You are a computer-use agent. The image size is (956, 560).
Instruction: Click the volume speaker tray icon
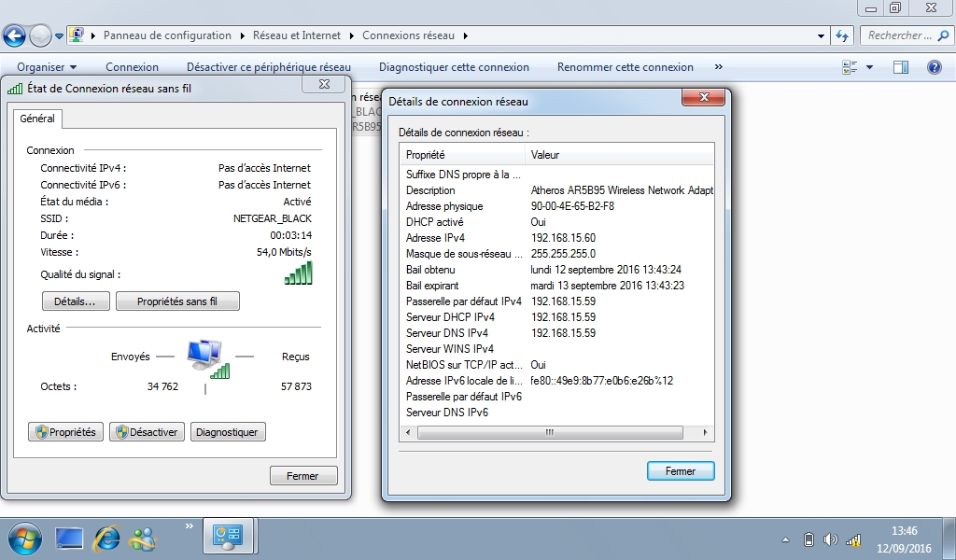click(x=830, y=540)
